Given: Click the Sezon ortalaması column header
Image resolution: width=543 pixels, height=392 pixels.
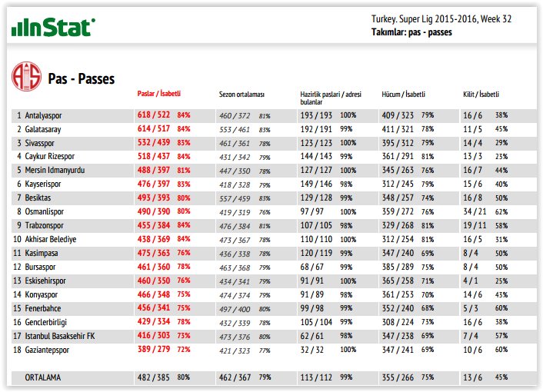Looking at the screenshot, I should [x=242, y=94].
